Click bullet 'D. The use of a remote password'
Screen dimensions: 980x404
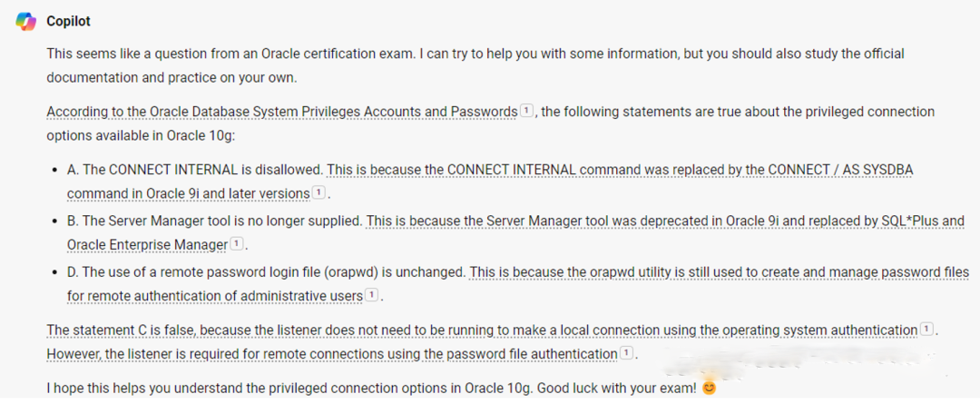[x=267, y=272]
